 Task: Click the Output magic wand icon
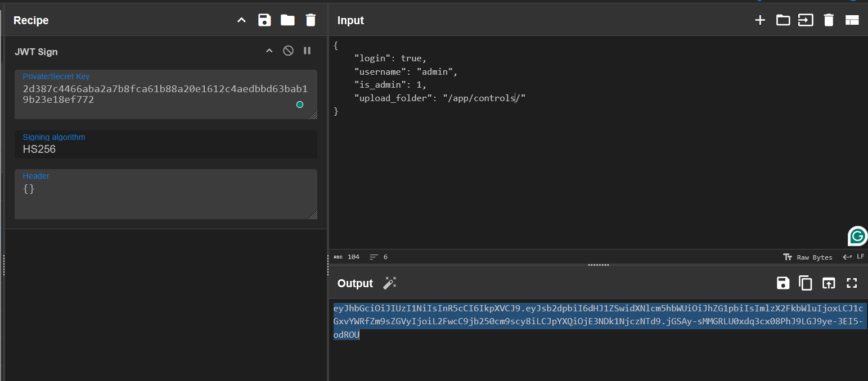(x=390, y=283)
